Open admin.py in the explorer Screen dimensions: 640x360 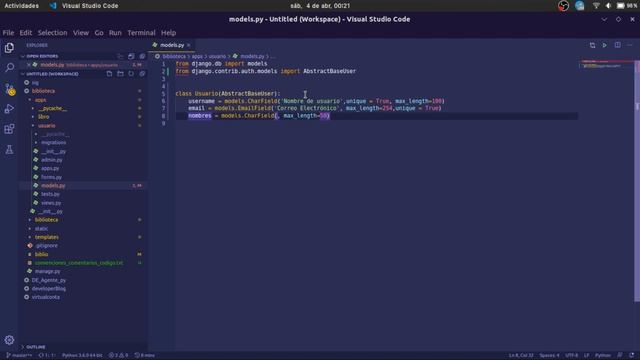(52, 160)
